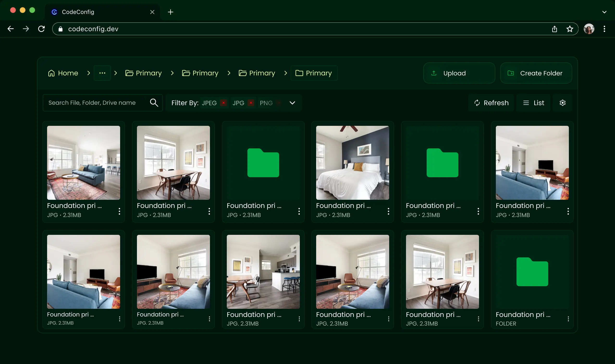Click the search magnifier icon
Image resolution: width=615 pixels, height=364 pixels.
pyautogui.click(x=154, y=103)
